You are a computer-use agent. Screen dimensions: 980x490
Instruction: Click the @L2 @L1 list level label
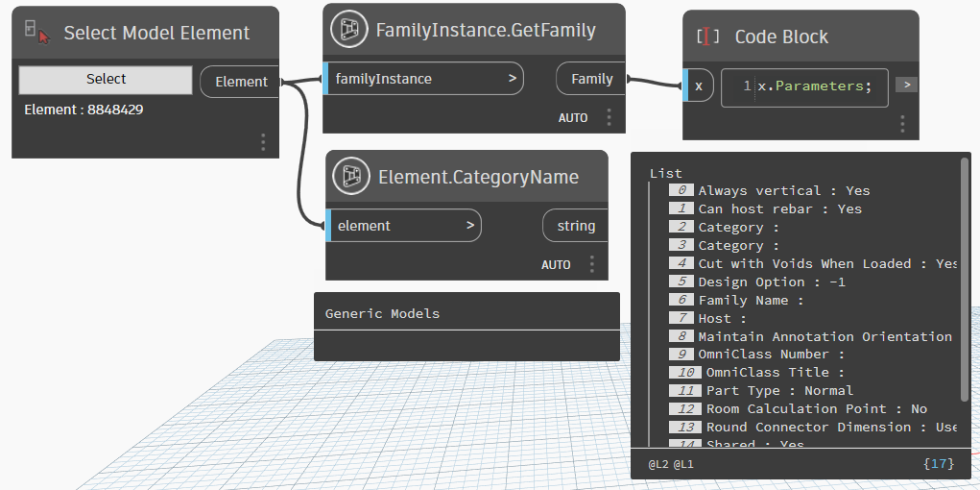(x=671, y=464)
